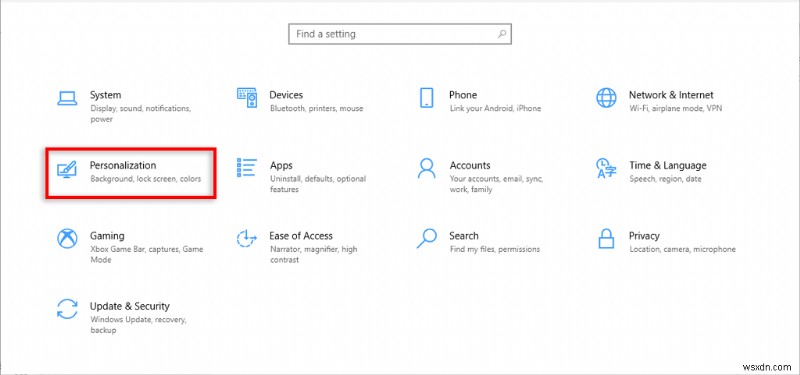Click the magnifier icon in the search box

[502, 34]
